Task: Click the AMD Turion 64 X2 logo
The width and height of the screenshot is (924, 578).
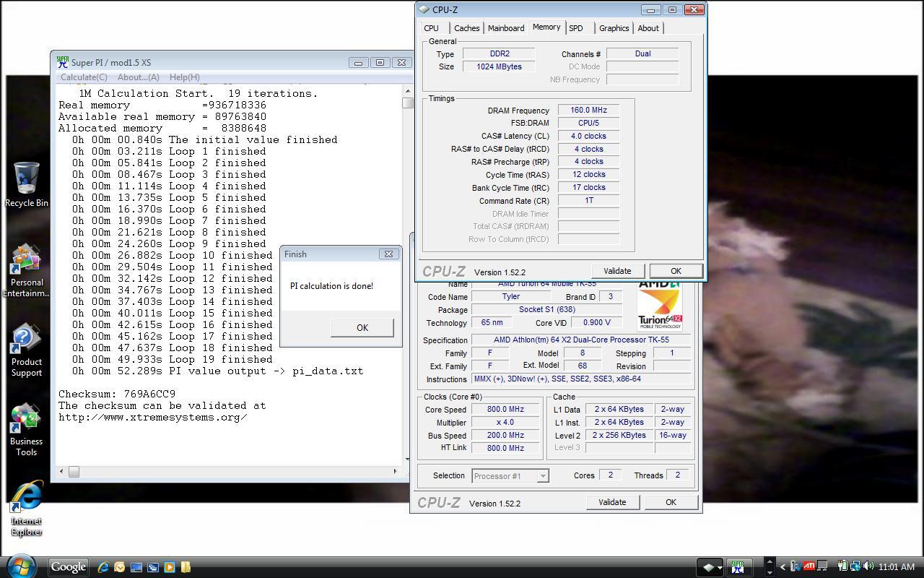Action: (660, 306)
